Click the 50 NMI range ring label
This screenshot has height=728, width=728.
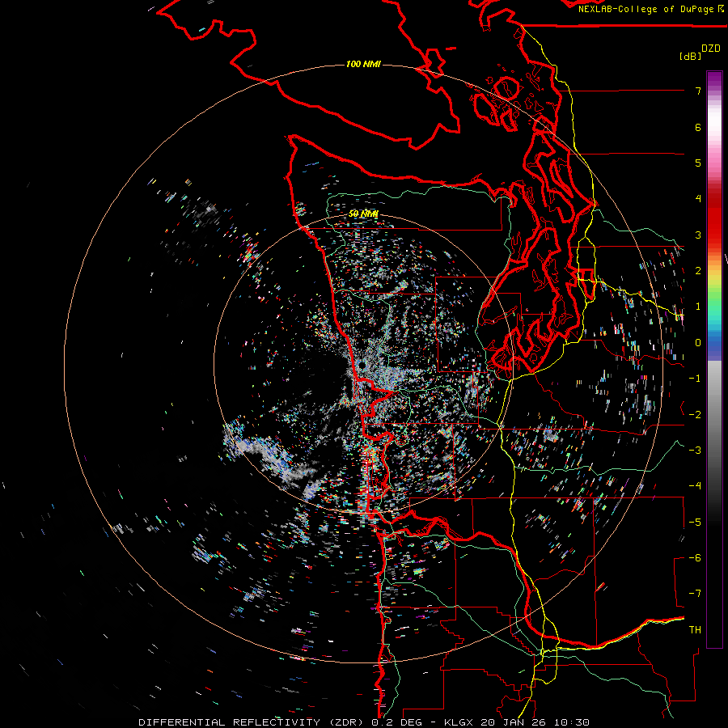[363, 214]
